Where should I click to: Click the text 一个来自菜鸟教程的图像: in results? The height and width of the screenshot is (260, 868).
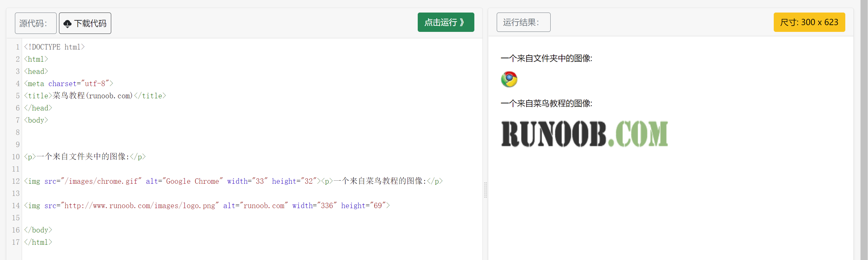tap(547, 103)
